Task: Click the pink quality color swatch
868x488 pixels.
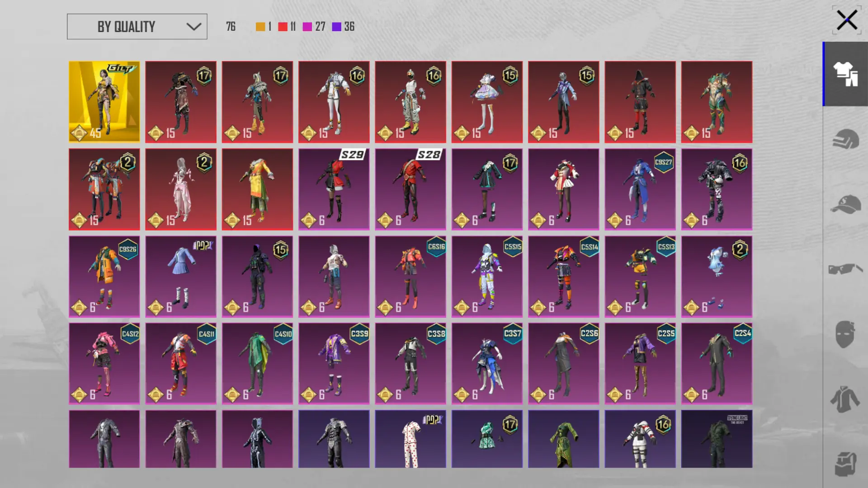Action: pyautogui.click(x=307, y=27)
